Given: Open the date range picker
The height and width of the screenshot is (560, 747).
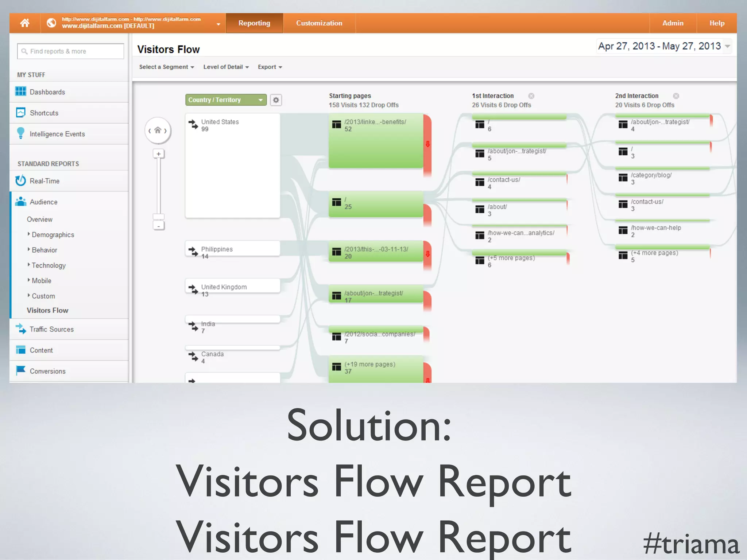Looking at the screenshot, I should pos(664,46).
